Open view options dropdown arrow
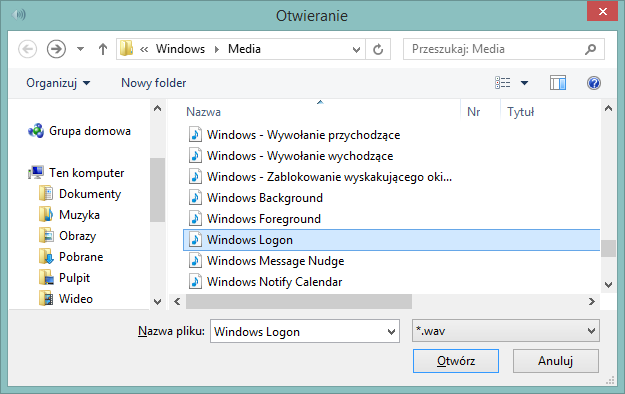 pos(524,83)
